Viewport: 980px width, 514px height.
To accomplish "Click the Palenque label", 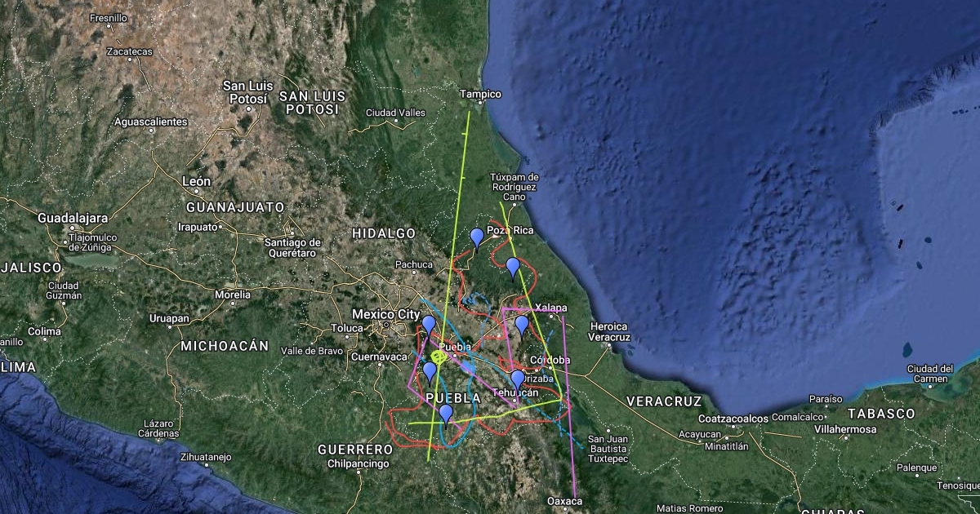I will (x=916, y=467).
